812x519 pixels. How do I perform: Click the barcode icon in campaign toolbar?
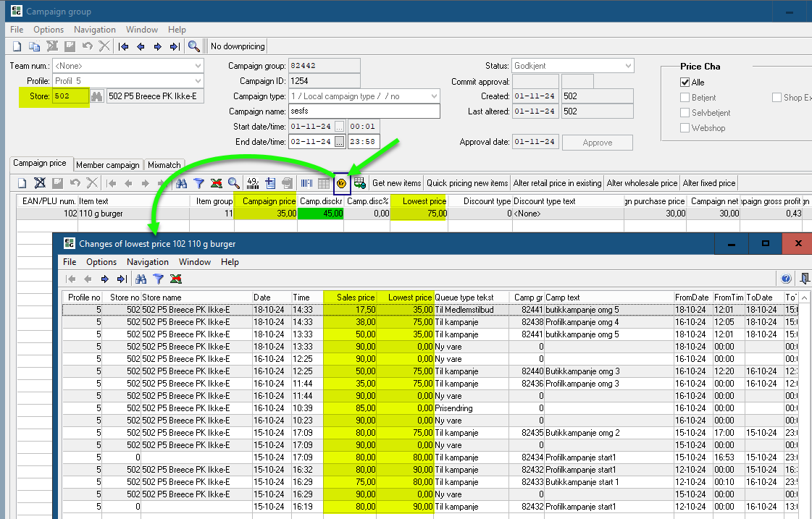[307, 183]
